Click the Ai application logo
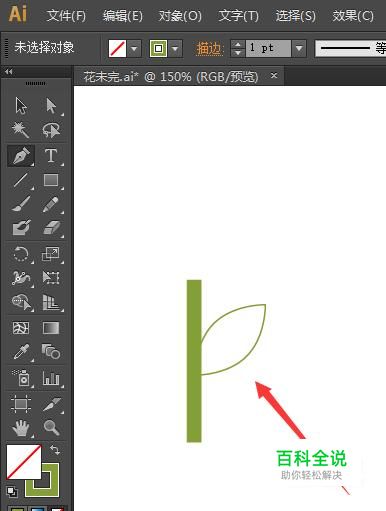 click(x=18, y=14)
